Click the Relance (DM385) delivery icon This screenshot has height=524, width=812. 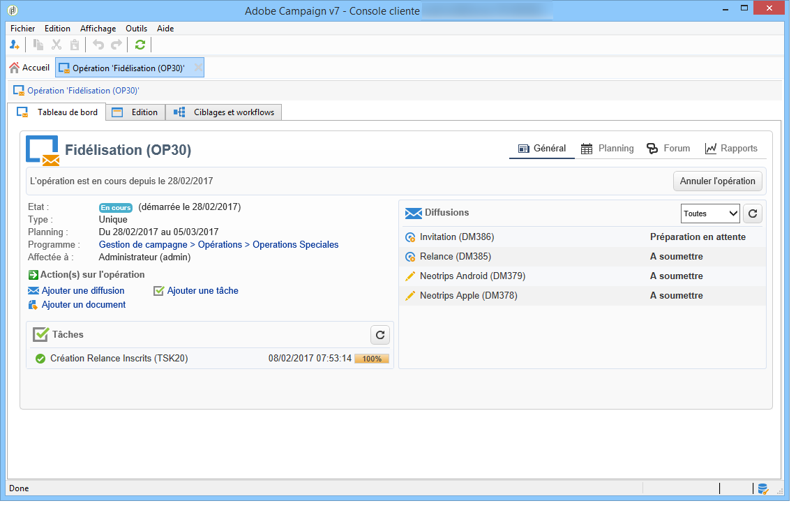(x=410, y=257)
